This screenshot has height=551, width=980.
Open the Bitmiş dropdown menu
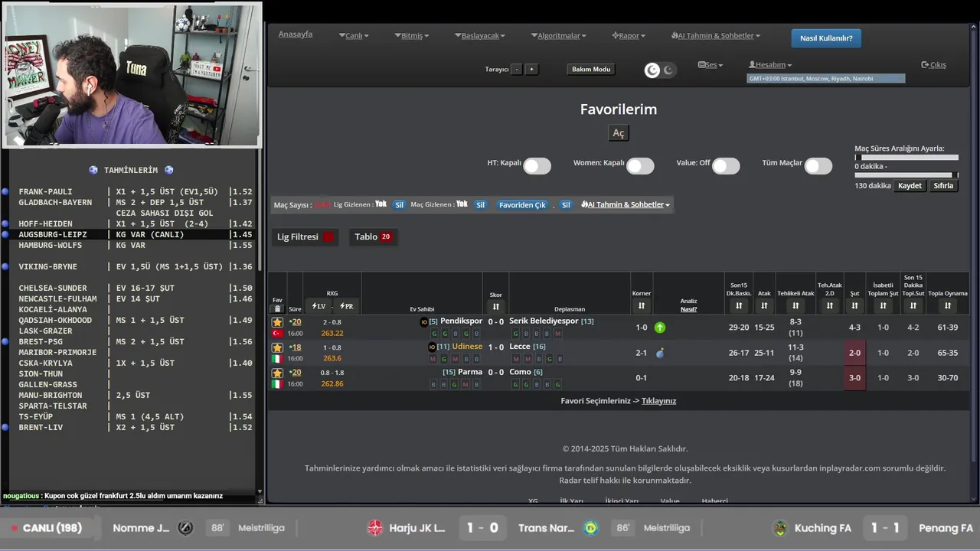[412, 36]
